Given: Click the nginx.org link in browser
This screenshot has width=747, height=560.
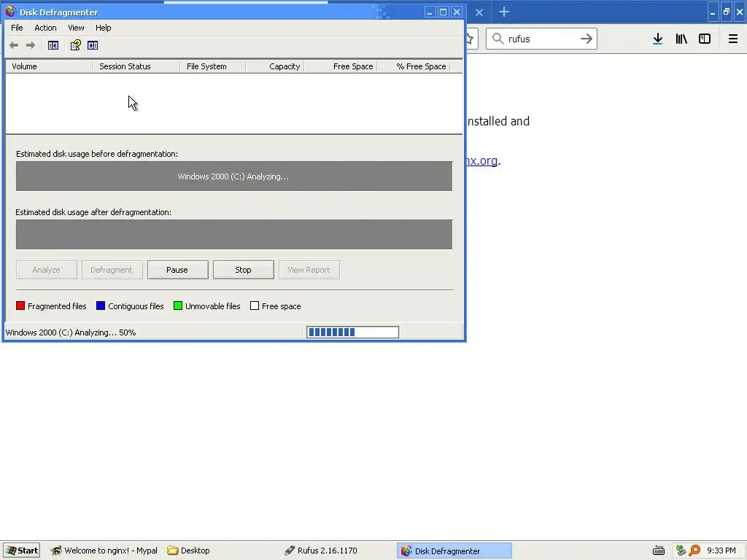Looking at the screenshot, I should [482, 161].
